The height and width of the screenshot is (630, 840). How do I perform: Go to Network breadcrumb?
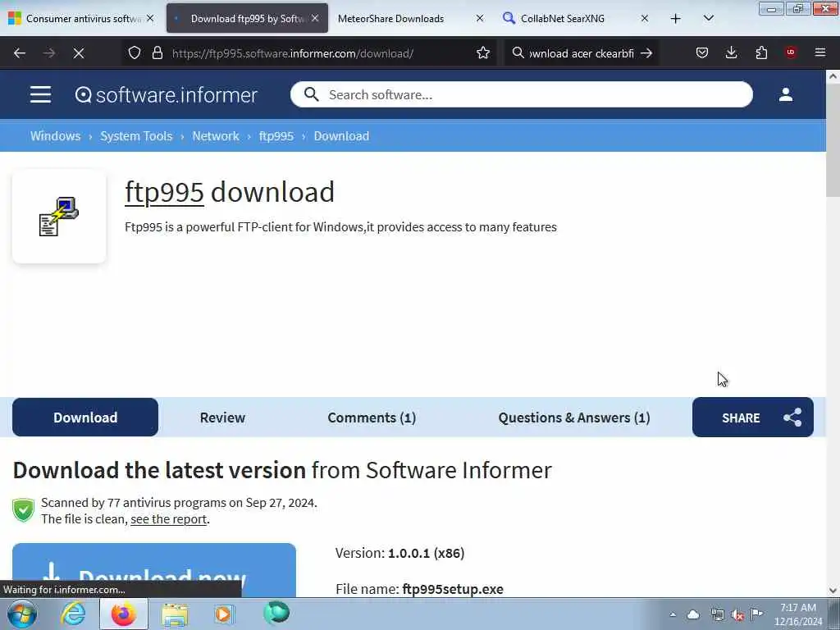click(x=216, y=136)
